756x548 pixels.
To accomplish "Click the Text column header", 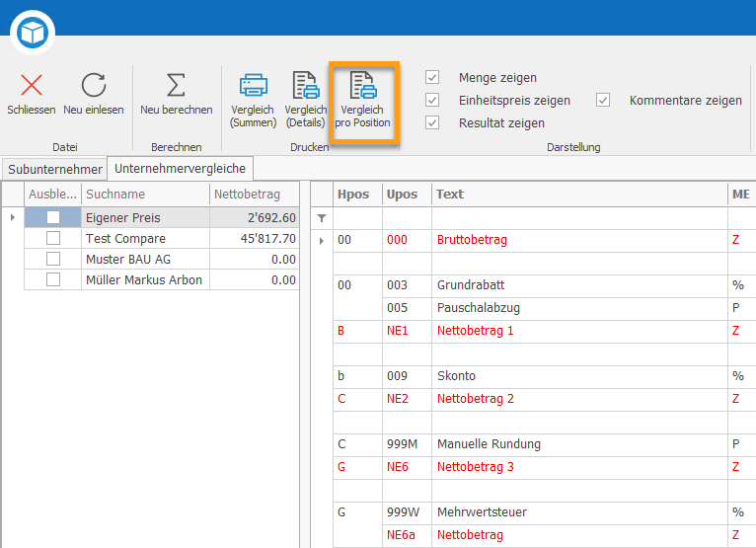I will point(579,195).
